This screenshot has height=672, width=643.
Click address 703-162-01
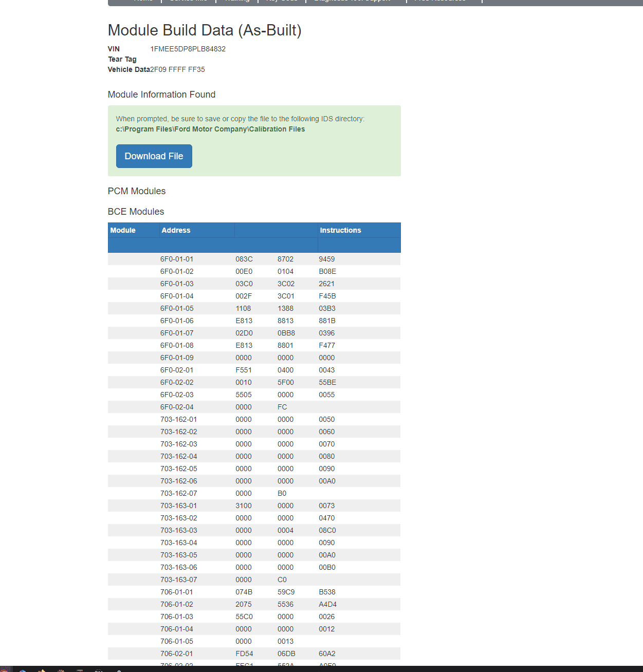[178, 419]
